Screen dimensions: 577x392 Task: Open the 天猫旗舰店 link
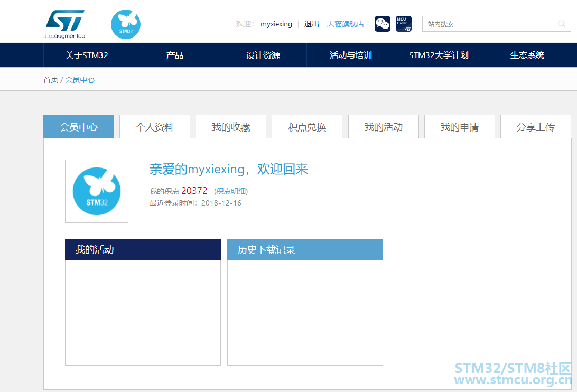[x=345, y=24]
